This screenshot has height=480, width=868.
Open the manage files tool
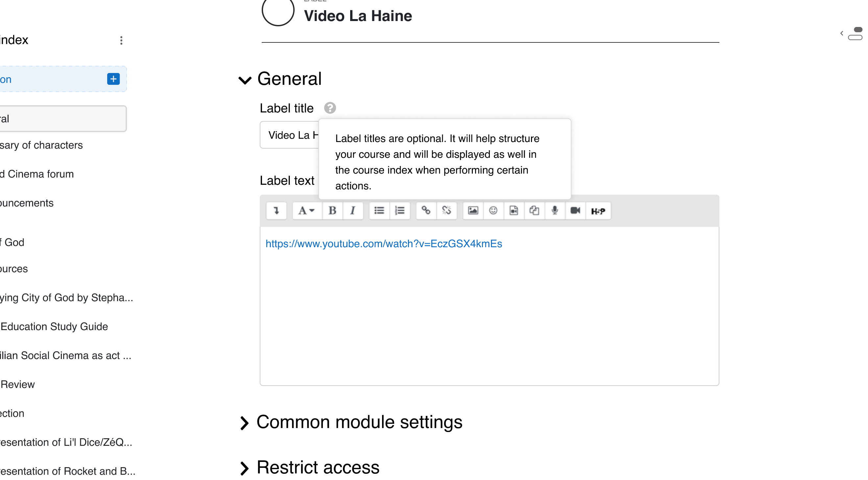534,210
